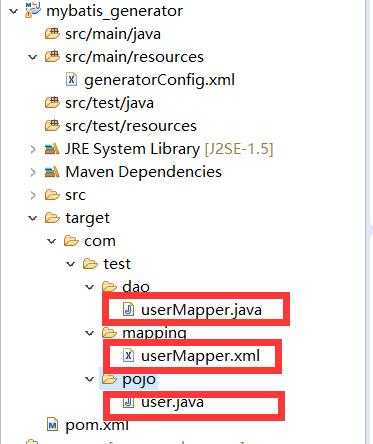Select Maven Dependencies label
Image resolution: width=373 pixels, height=444 pixels.
pyautogui.click(x=143, y=172)
